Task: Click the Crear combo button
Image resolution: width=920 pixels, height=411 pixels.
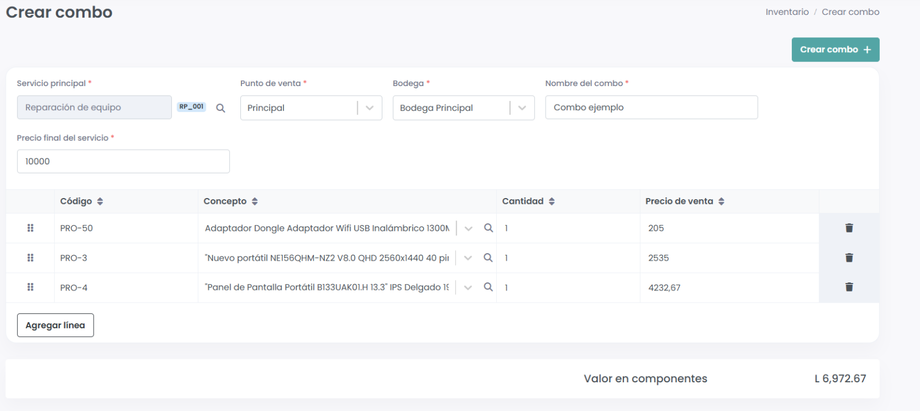Action: (835, 50)
